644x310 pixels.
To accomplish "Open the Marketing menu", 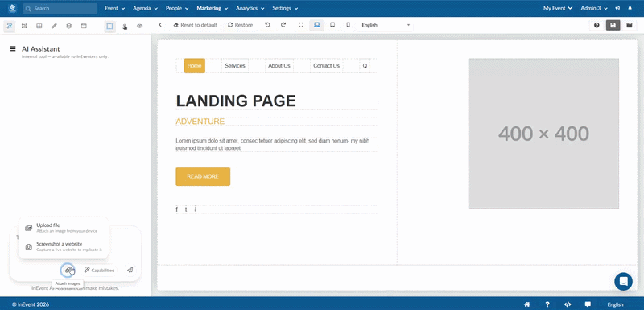I will tap(213, 8).
